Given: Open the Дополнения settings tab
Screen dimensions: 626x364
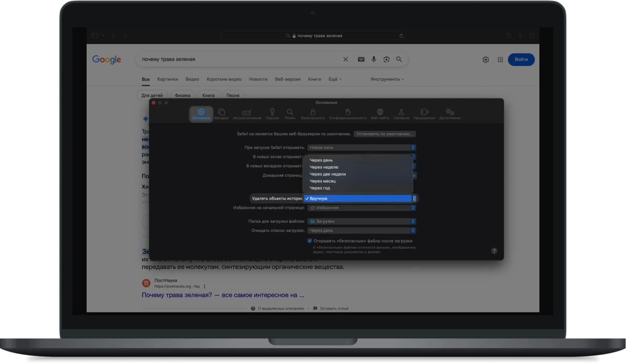Looking at the screenshot, I should tap(450, 114).
